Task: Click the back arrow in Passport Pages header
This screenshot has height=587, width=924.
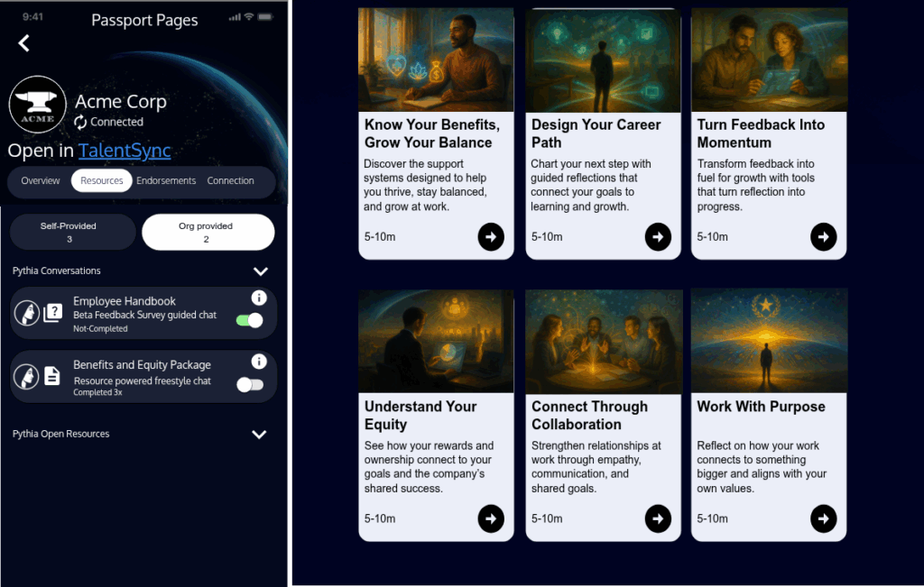Action: pyautogui.click(x=24, y=42)
